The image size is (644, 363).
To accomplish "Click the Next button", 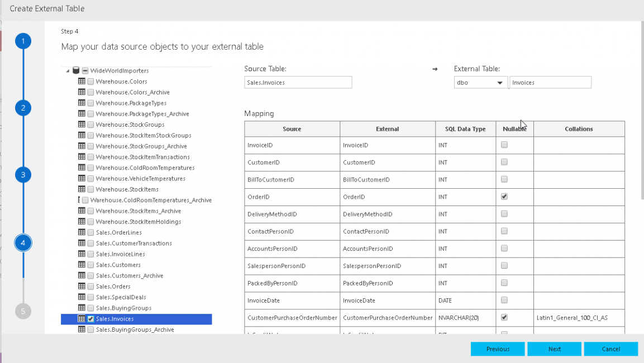I will 554,349.
